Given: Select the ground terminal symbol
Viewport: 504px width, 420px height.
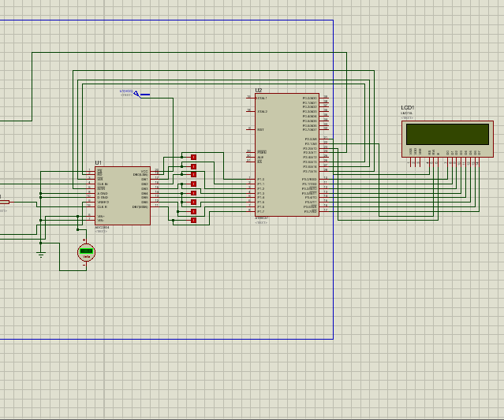Looking at the screenshot, I should click(x=41, y=255).
